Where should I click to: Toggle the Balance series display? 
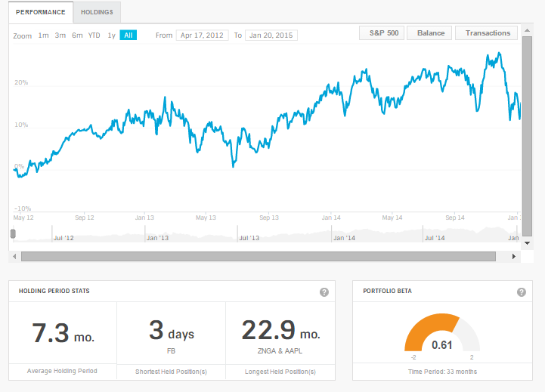coord(431,33)
